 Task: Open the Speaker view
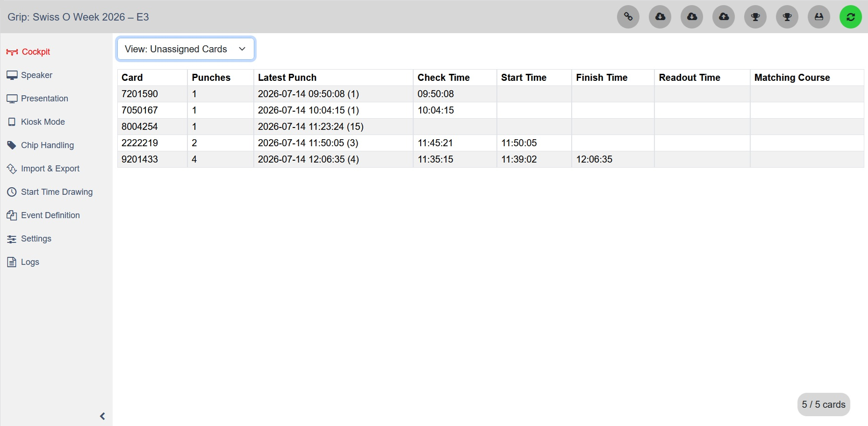click(29, 75)
